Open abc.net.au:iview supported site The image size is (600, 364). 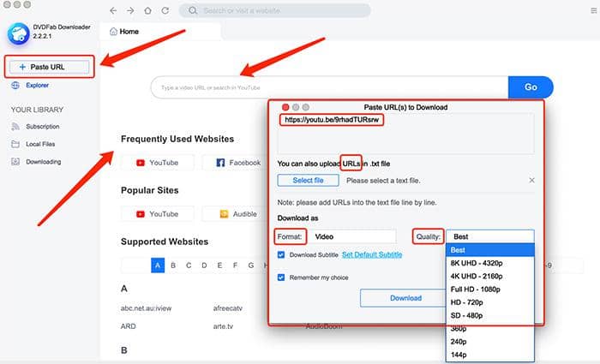pos(147,308)
